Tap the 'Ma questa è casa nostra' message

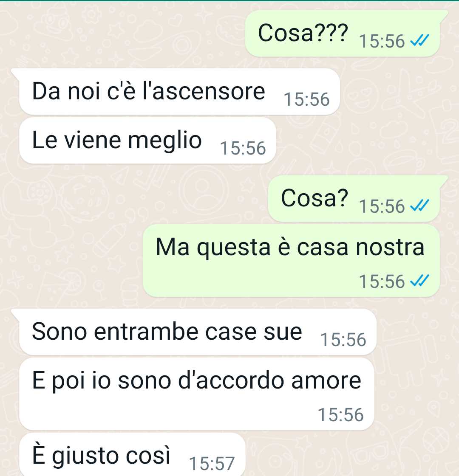(x=291, y=261)
